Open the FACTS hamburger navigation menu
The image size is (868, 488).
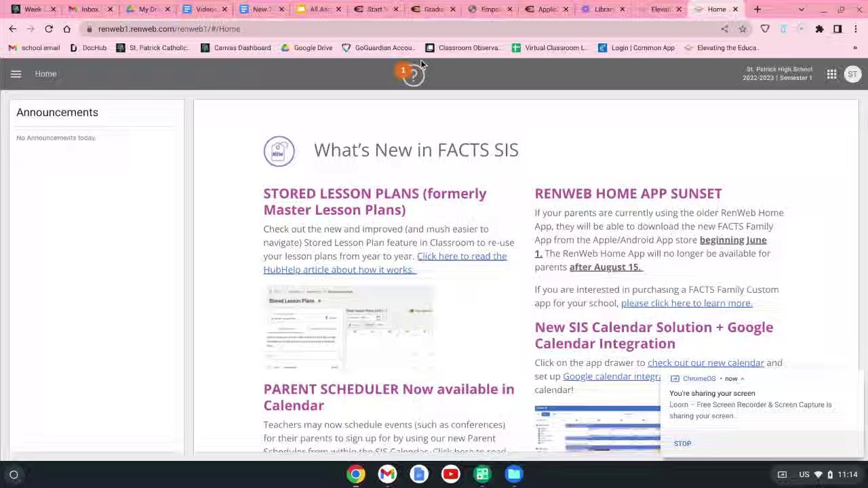[16, 74]
